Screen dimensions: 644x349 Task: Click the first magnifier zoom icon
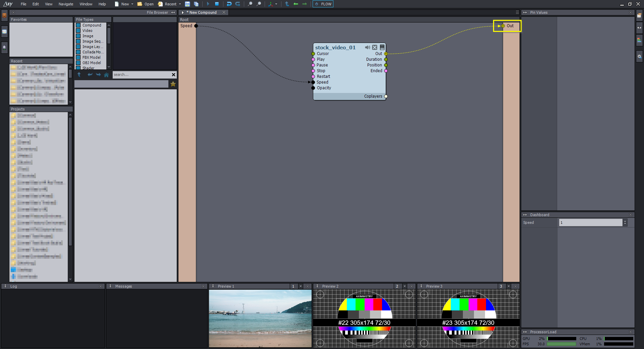click(x=250, y=4)
